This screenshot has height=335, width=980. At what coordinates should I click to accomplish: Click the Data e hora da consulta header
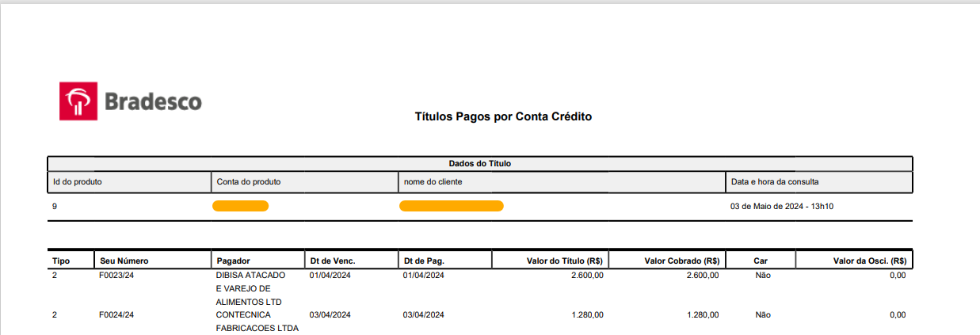775,182
